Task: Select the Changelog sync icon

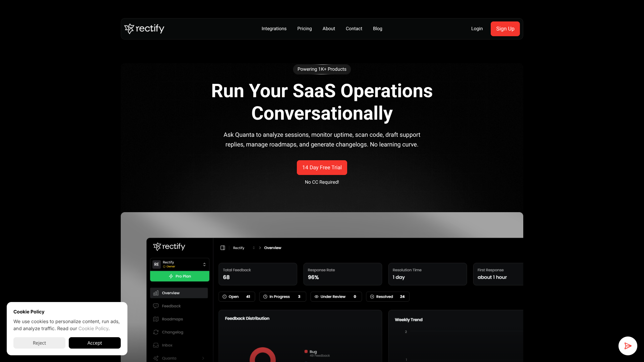Action: (156, 332)
